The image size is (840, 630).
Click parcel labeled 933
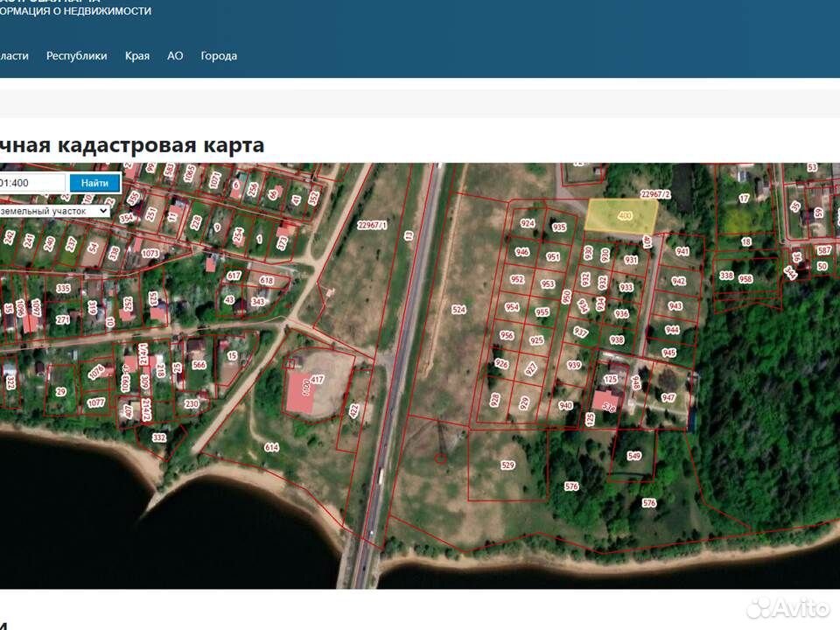click(x=626, y=287)
